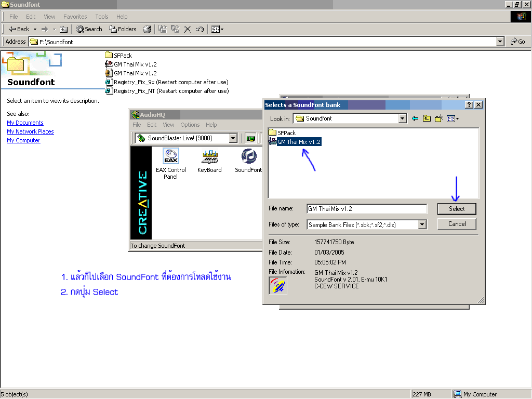Open the Favorites menu in Explorer
532x399 pixels.
(x=75, y=17)
